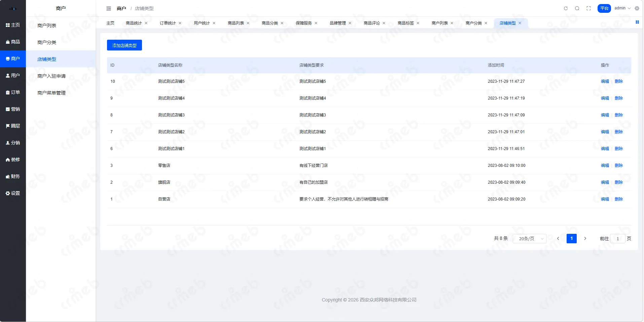Image resolution: width=644 pixels, height=322 pixels.
Task: Delete the 自营店 row
Action: click(x=619, y=199)
